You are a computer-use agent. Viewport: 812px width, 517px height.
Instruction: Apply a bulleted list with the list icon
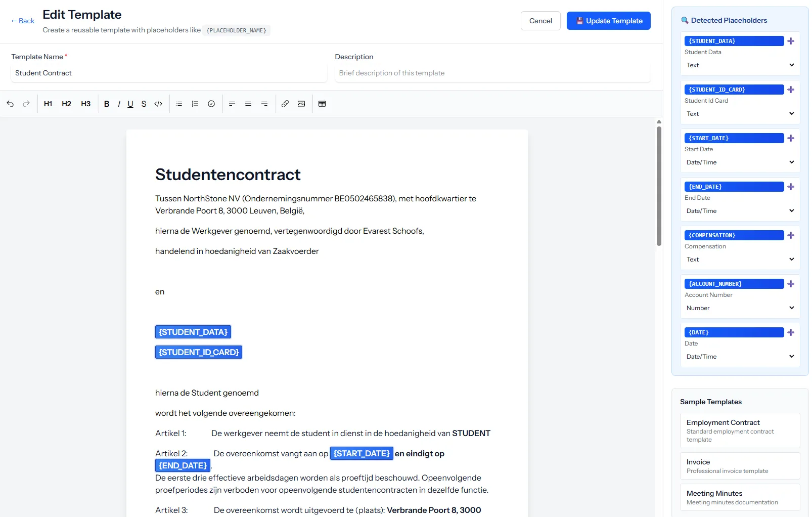178,104
